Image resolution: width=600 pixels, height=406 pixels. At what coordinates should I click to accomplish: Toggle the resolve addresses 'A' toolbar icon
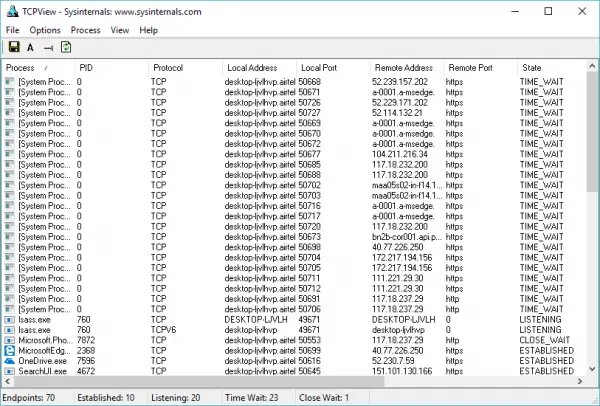[x=30, y=48]
